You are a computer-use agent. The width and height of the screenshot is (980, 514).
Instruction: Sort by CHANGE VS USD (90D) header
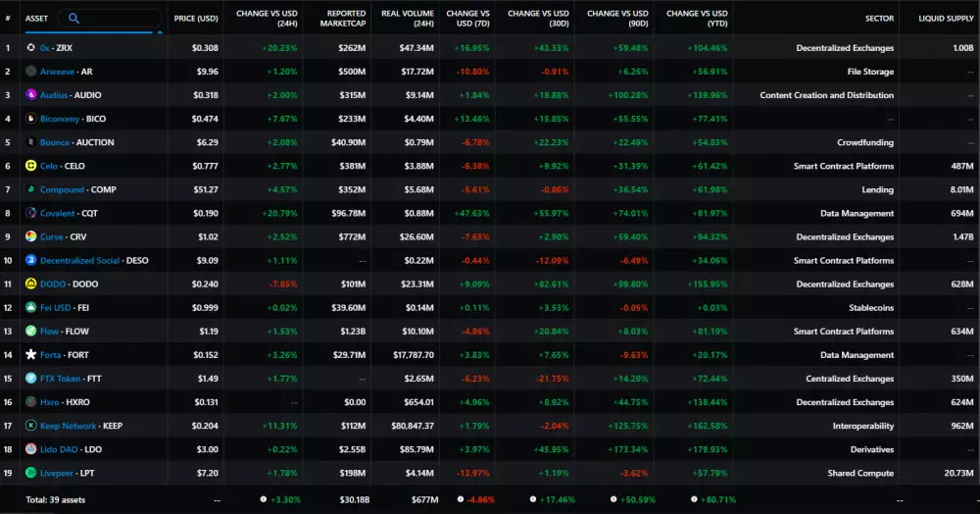(x=617, y=18)
